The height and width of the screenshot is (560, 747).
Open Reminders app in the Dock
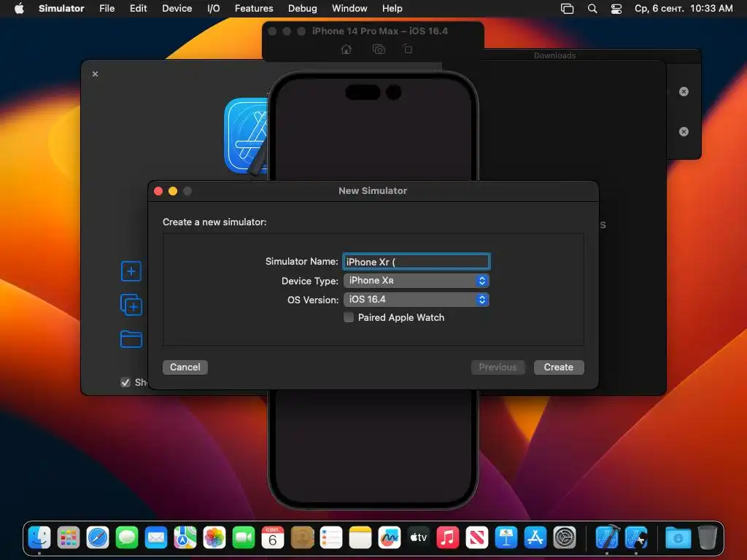[x=331, y=537]
